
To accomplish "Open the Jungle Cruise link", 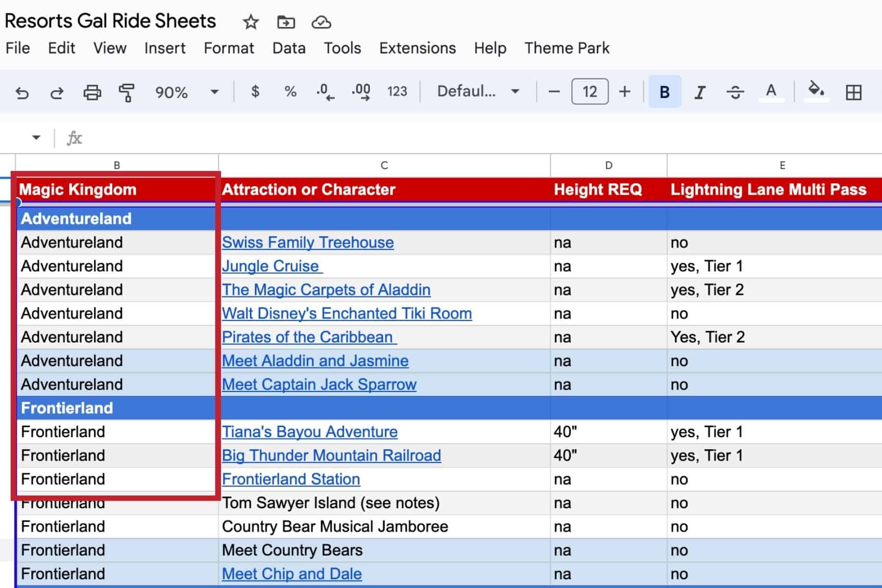I will coord(272,266).
